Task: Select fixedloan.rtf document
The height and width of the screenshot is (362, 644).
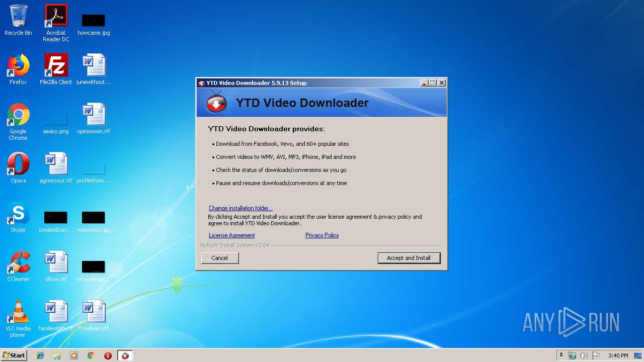Action: [94, 316]
